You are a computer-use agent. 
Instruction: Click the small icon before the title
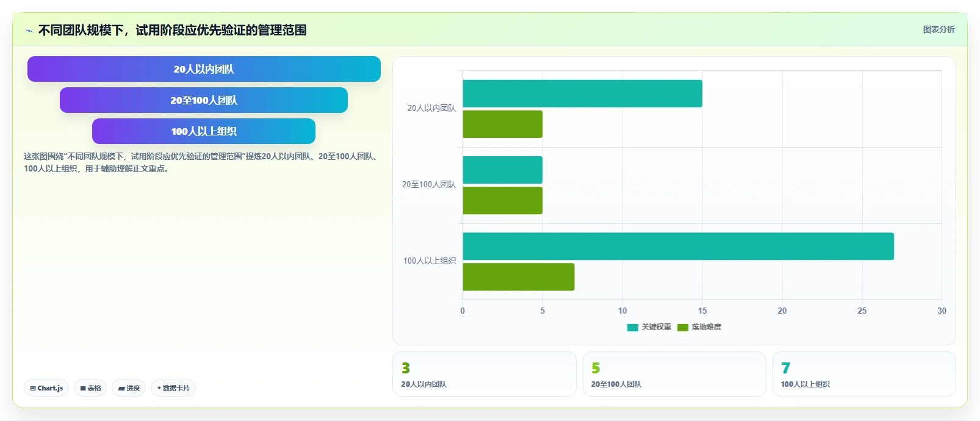[x=29, y=31]
